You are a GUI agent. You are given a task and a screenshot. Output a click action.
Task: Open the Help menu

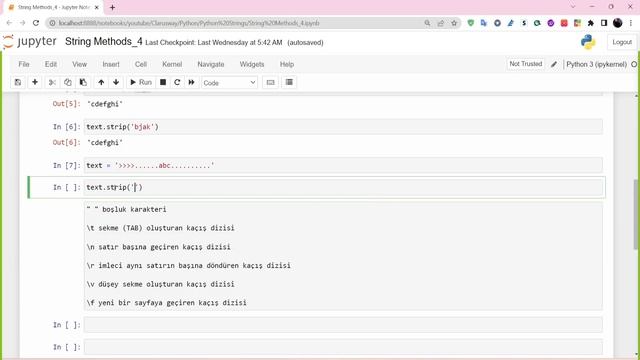287,64
